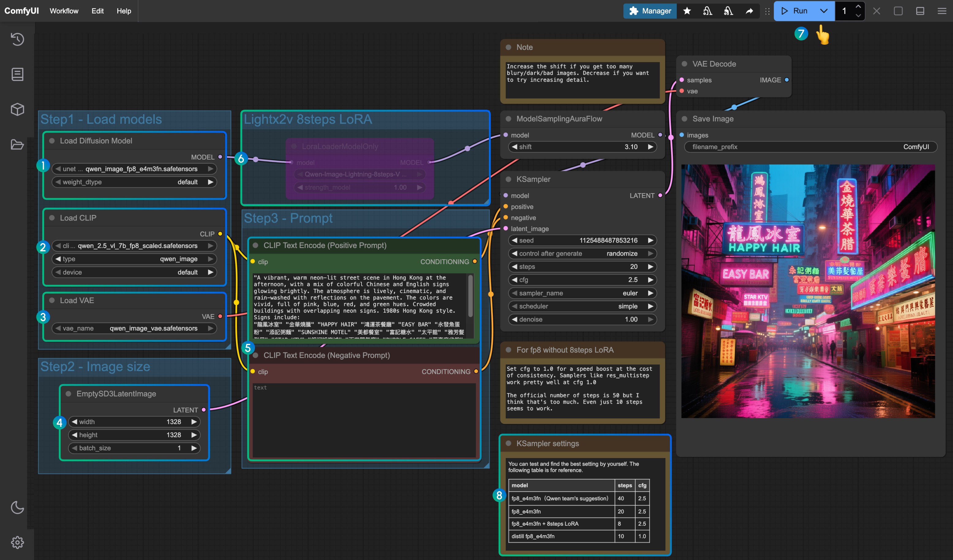The height and width of the screenshot is (560, 953).
Task: Click the star favorites icon in toolbar
Action: 687,11
